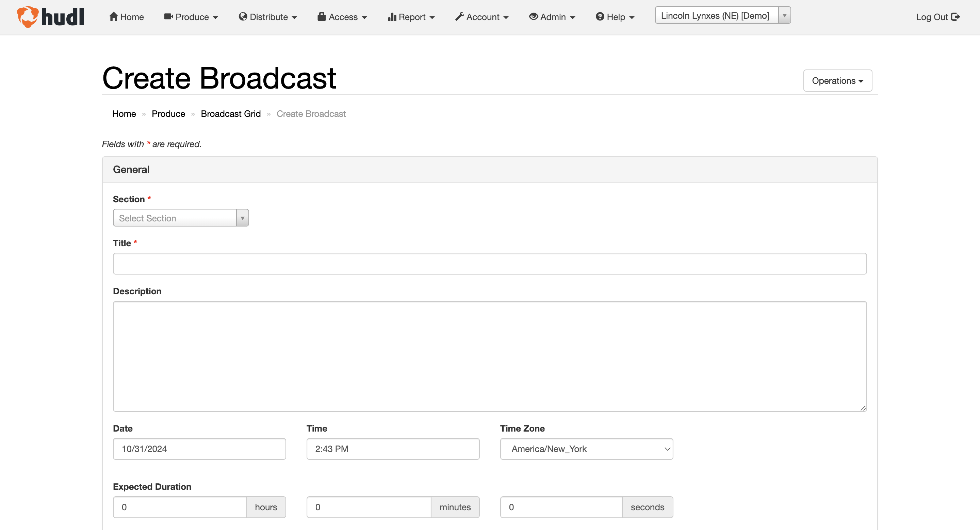This screenshot has height=530, width=980.
Task: Click the Broadcast Grid breadcrumb link
Action: click(x=231, y=113)
